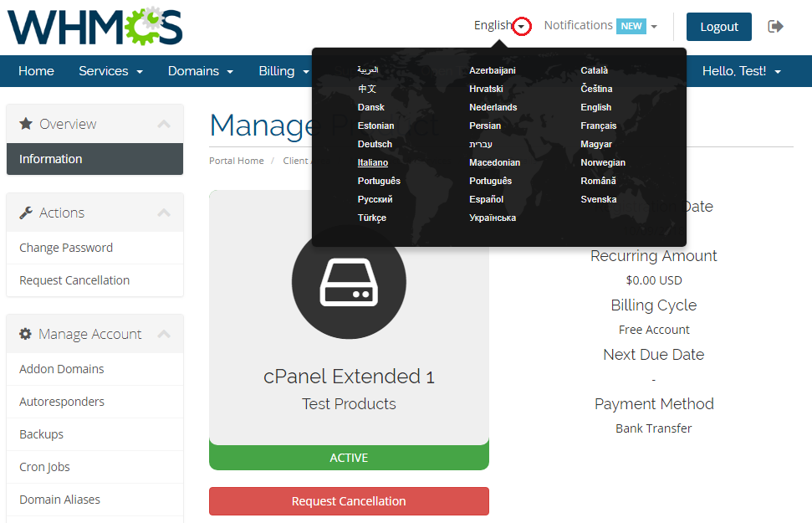Expand the Services menu
812x523 pixels.
(111, 71)
